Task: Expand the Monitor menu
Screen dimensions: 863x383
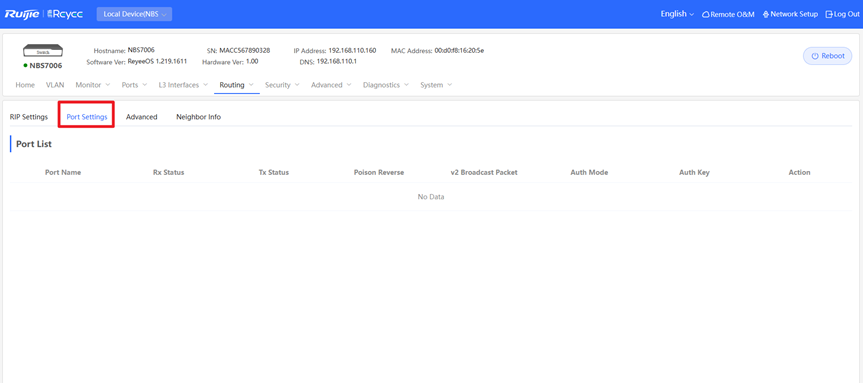Action: coord(92,85)
